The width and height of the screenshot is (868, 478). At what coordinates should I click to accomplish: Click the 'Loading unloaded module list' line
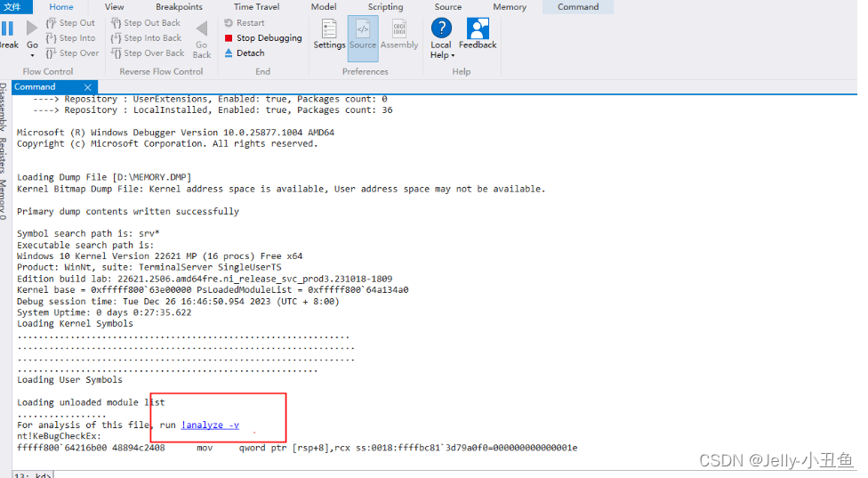(x=91, y=402)
